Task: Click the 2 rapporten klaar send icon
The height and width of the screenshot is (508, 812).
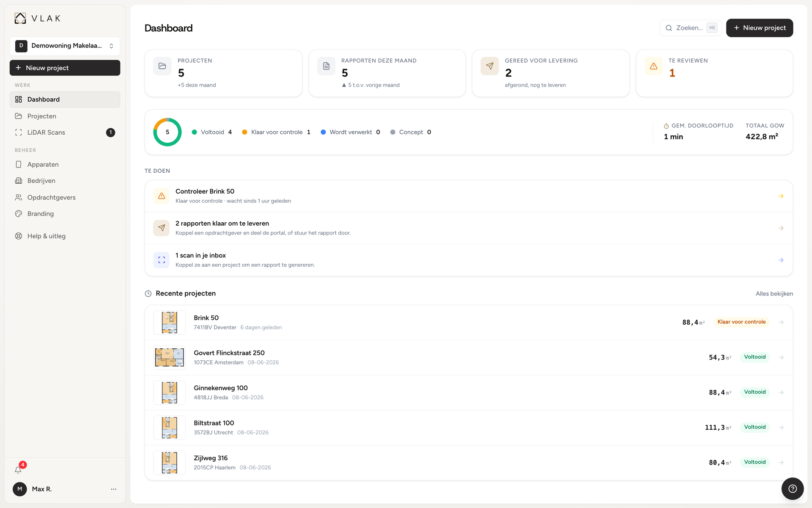Action: click(162, 228)
